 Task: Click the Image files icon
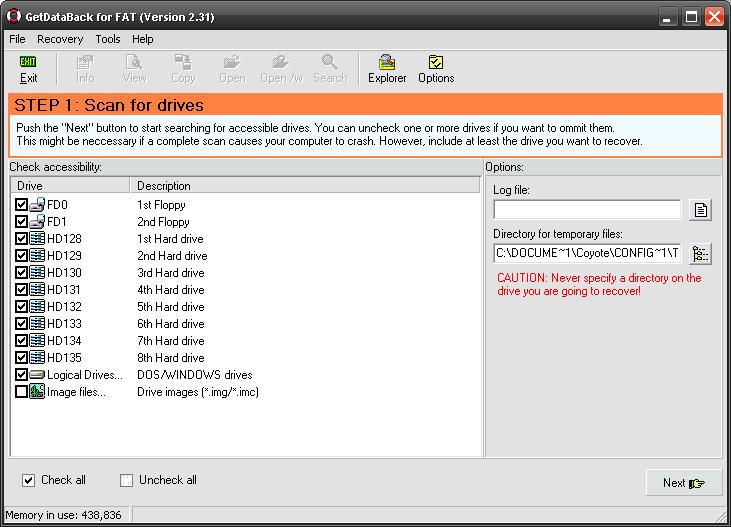[37, 391]
